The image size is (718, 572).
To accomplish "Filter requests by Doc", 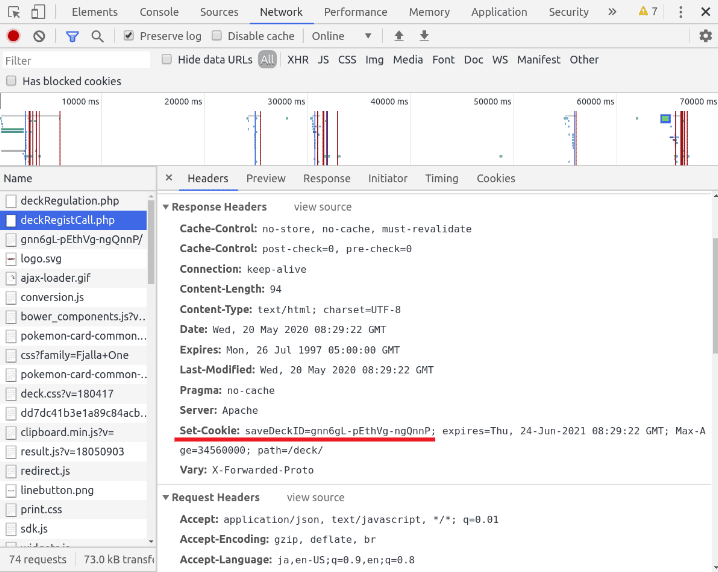I will coord(473,60).
